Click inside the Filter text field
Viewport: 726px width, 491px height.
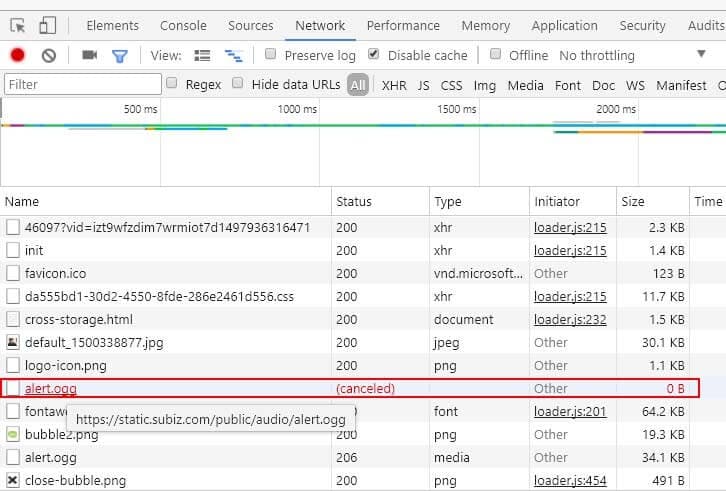coord(83,84)
